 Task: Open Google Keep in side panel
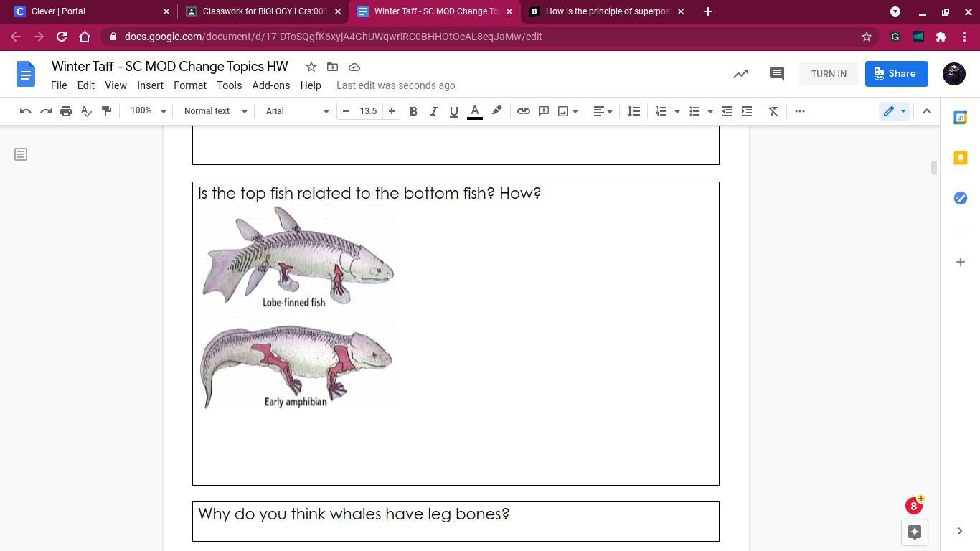point(960,158)
